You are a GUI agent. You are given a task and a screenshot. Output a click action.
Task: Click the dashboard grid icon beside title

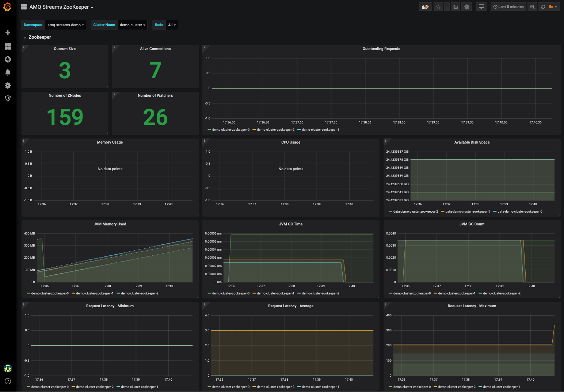coord(24,7)
